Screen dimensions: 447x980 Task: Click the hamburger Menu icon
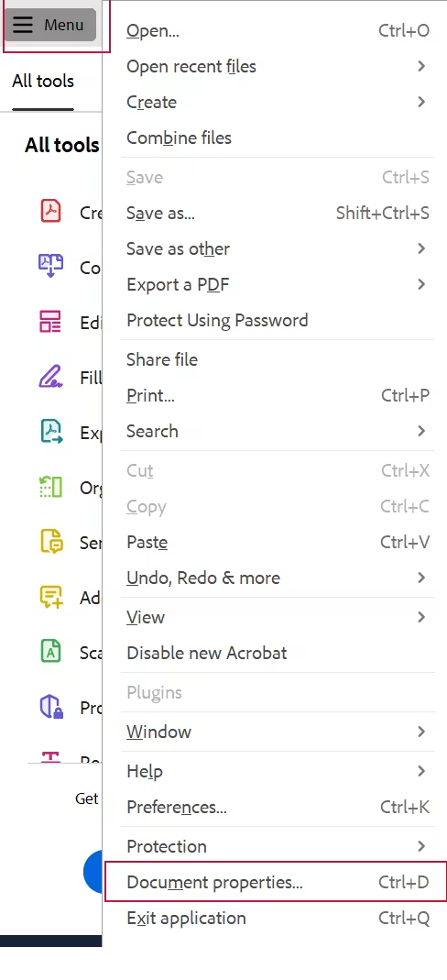coord(23,25)
